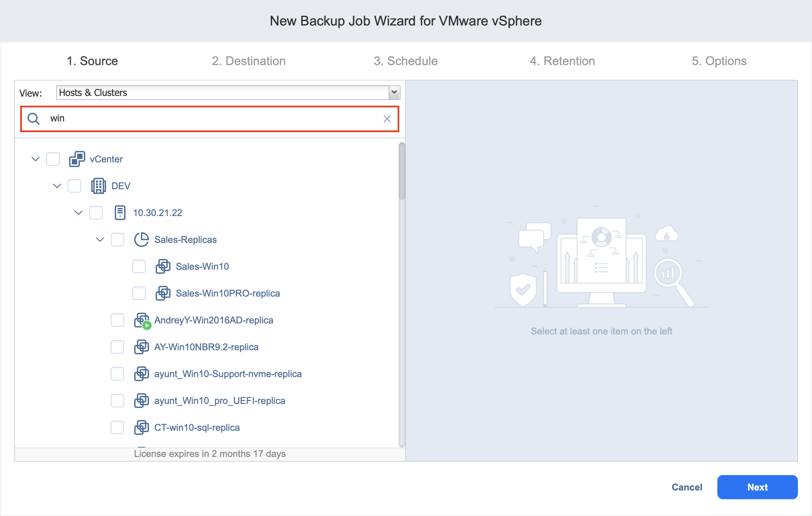
Task: Clear the search field using the X icon
Action: 387,119
